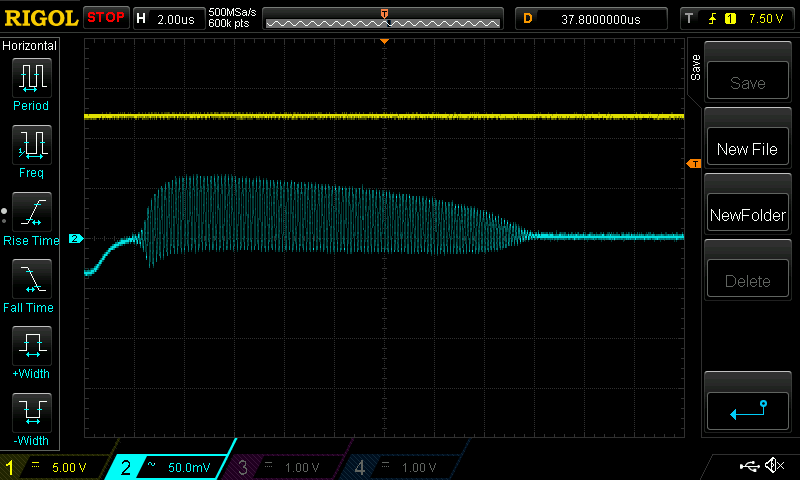The image size is (800, 480).
Task: Click the New File button
Action: click(747, 147)
